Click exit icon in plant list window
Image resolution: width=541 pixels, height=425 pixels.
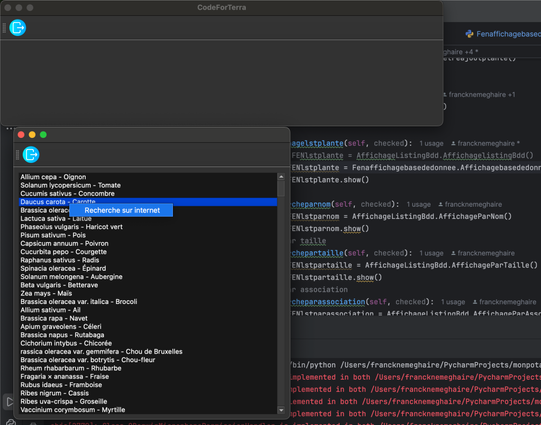[31, 154]
